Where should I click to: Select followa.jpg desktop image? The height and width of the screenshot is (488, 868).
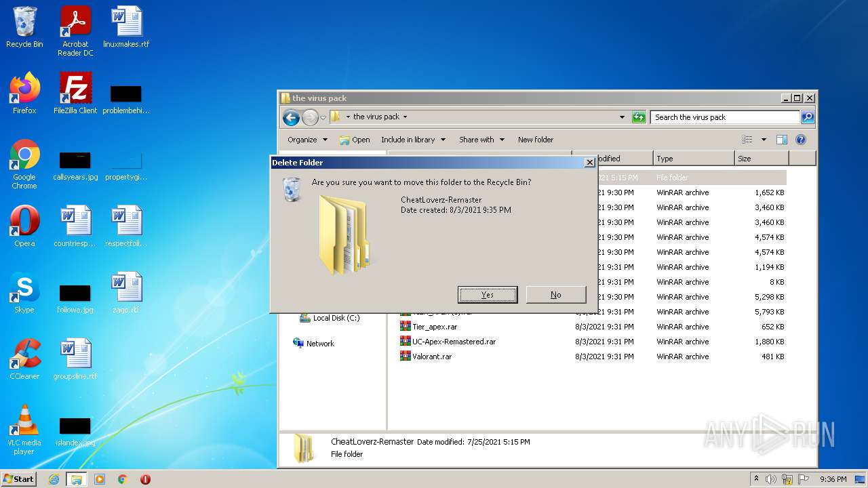tap(75, 299)
